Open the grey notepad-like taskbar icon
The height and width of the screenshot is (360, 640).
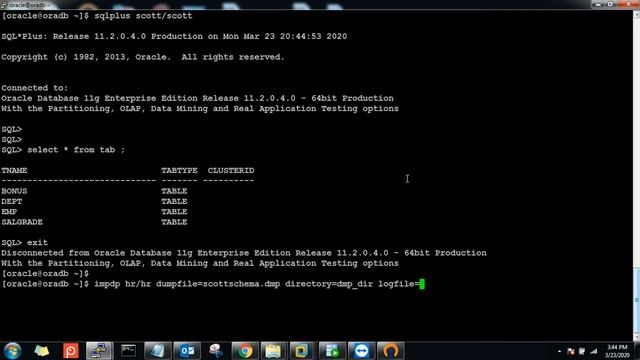pyautogui.click(x=157, y=351)
